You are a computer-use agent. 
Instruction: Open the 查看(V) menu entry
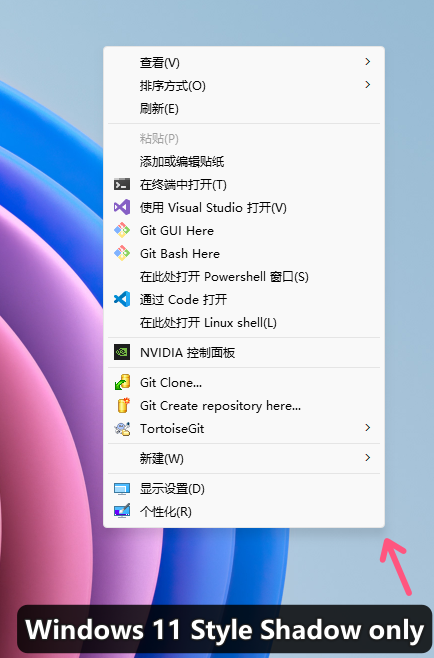(244, 63)
